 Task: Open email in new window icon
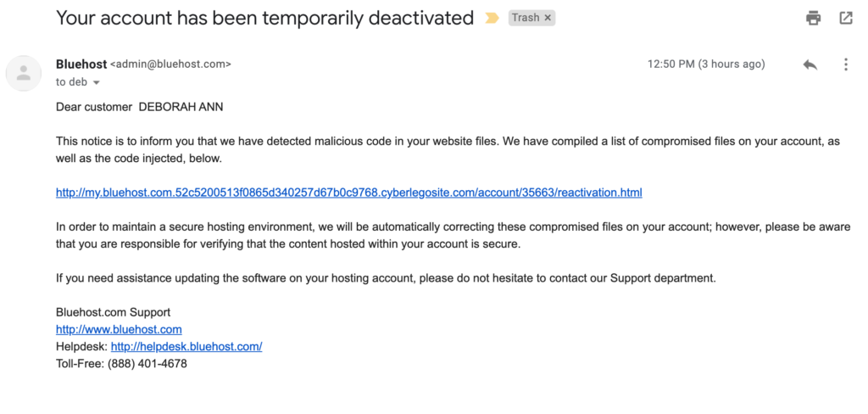(846, 18)
